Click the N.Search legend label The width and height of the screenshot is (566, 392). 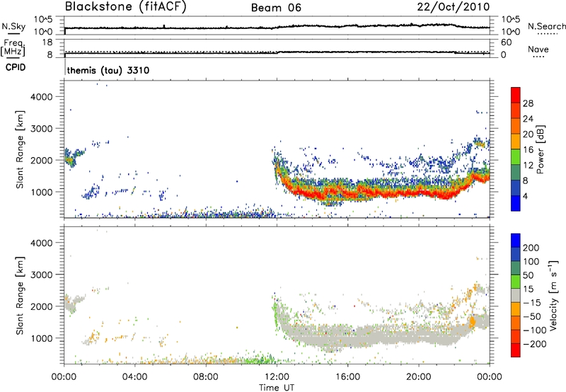[547, 26]
